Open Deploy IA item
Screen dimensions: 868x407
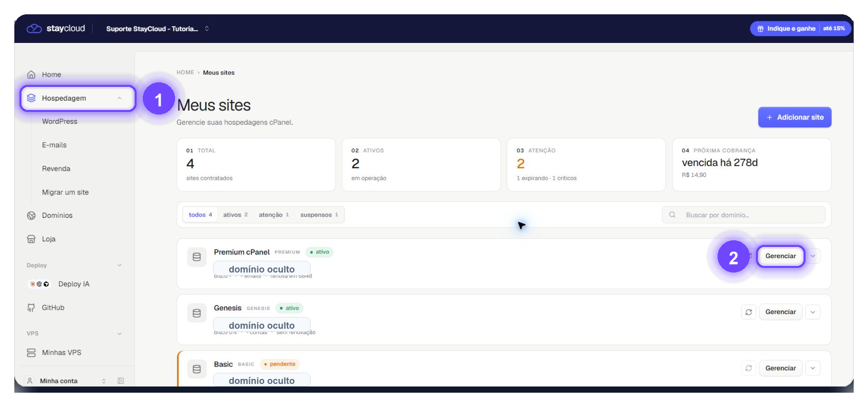tap(74, 284)
